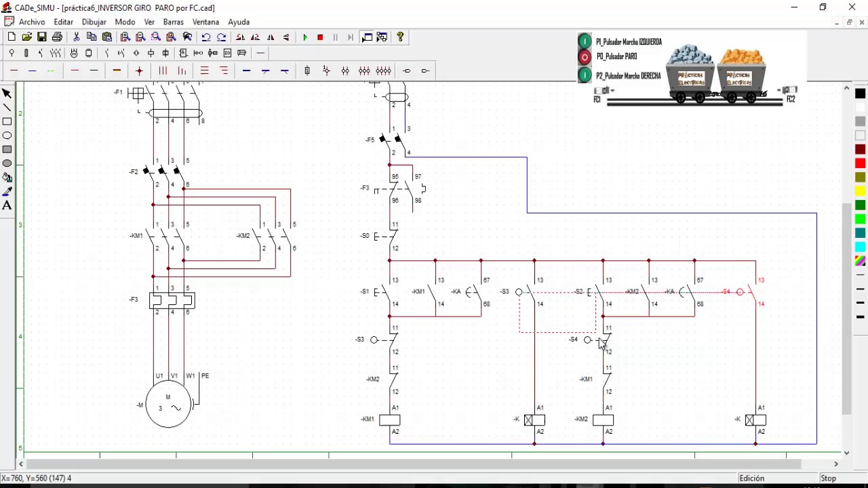Open the Editar menu
This screenshot has height=488, width=868.
(63, 22)
